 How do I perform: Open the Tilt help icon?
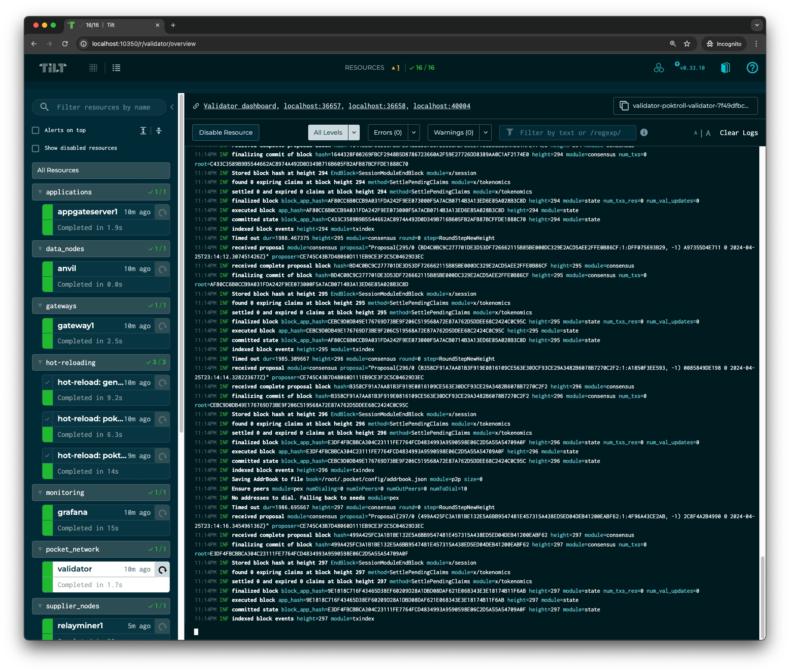[x=752, y=68]
